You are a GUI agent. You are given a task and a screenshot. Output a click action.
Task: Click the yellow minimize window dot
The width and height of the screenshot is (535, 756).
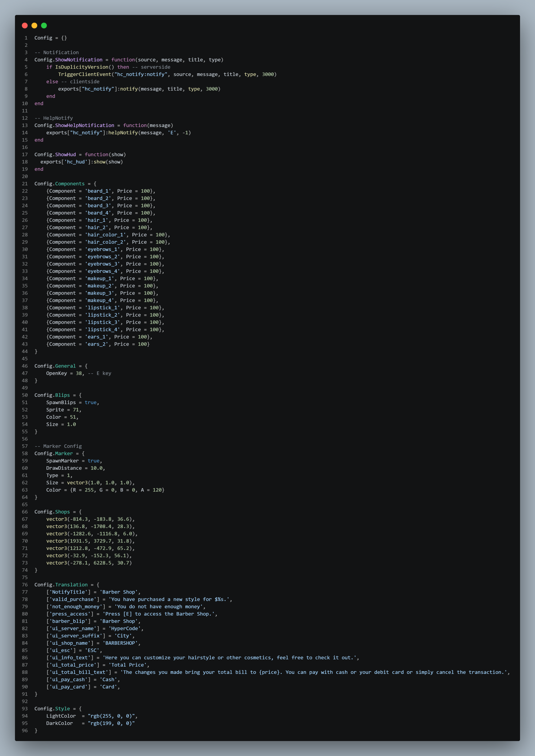click(x=34, y=25)
